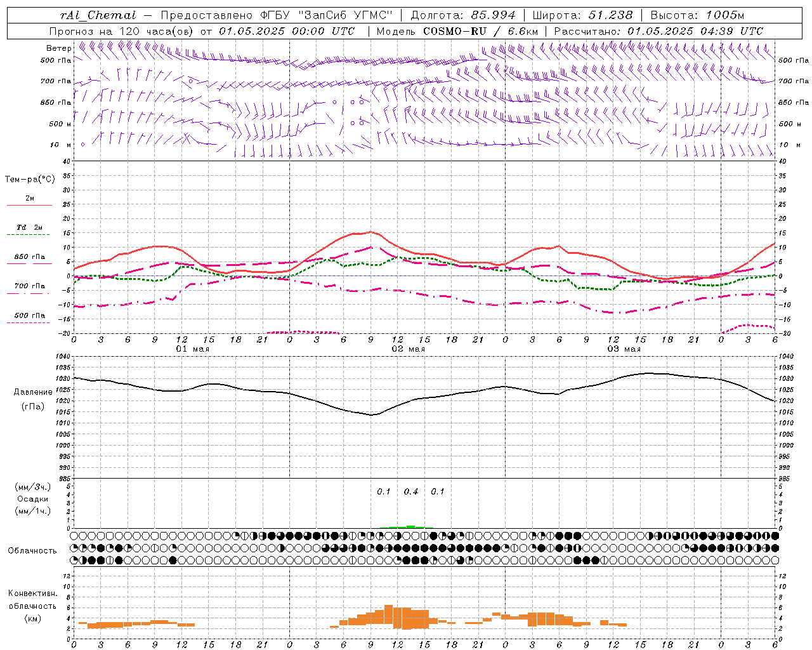This screenshot has height=650, width=812.
Task: Click the (гПа) unit under Давление
Action: pyautogui.click(x=32, y=406)
